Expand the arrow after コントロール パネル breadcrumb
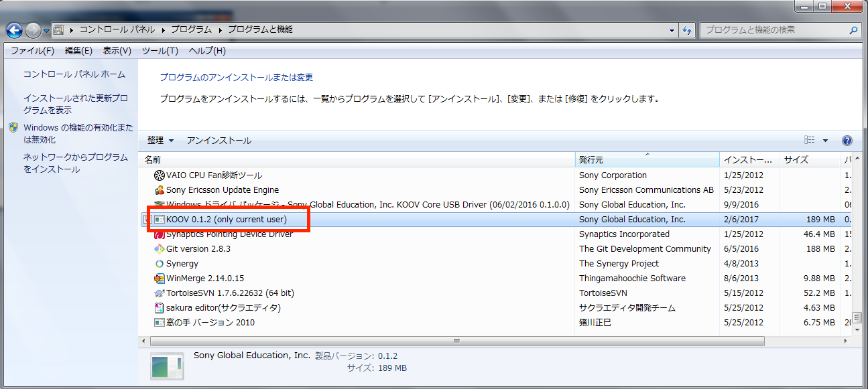 [x=163, y=30]
